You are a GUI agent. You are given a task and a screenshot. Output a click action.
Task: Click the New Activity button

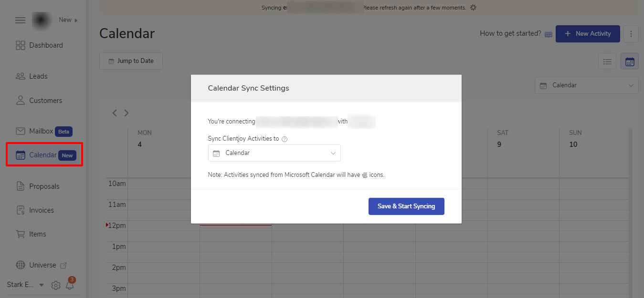[x=587, y=34]
